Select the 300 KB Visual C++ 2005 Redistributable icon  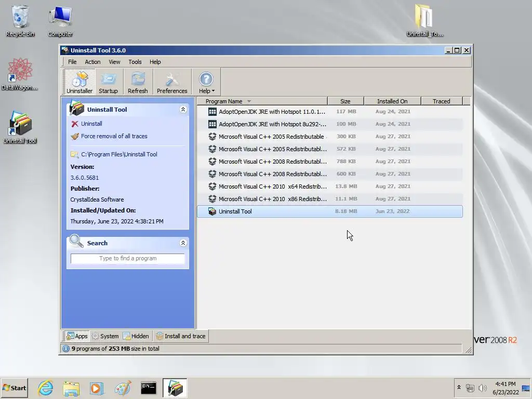point(212,137)
